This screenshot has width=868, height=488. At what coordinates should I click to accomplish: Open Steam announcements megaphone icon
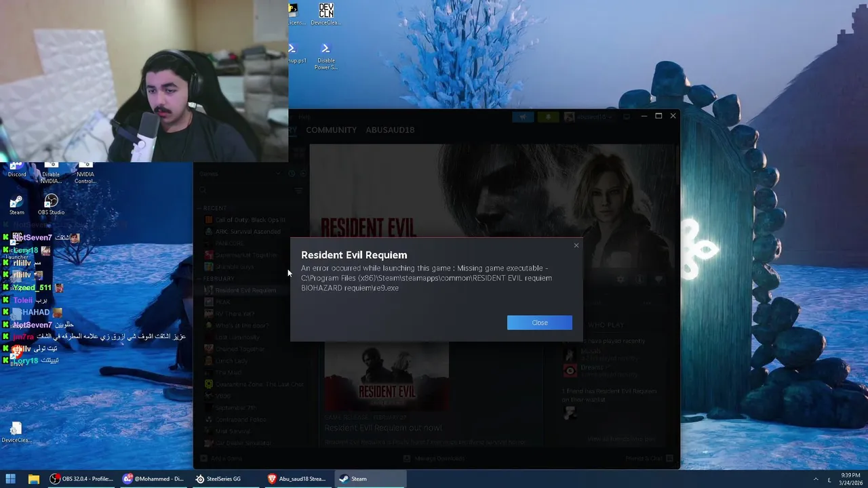coord(522,117)
